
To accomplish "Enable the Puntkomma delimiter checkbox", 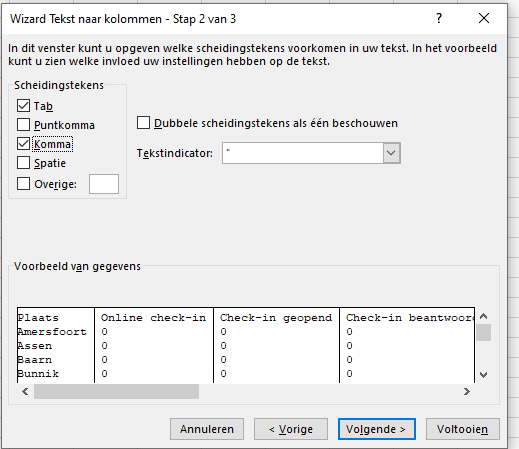I will point(23,125).
